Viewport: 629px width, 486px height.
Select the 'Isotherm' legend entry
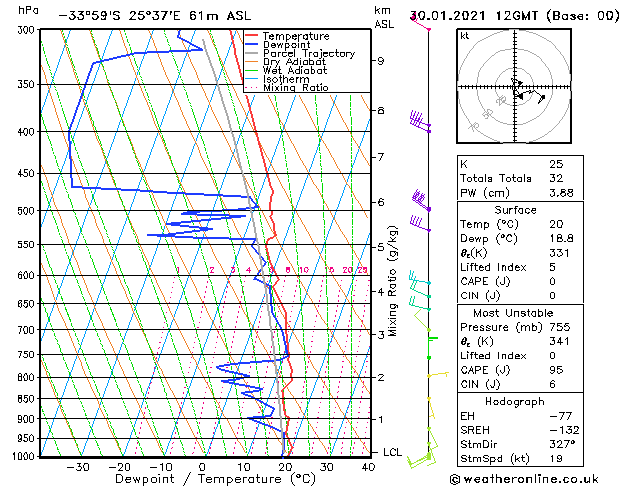(286, 79)
